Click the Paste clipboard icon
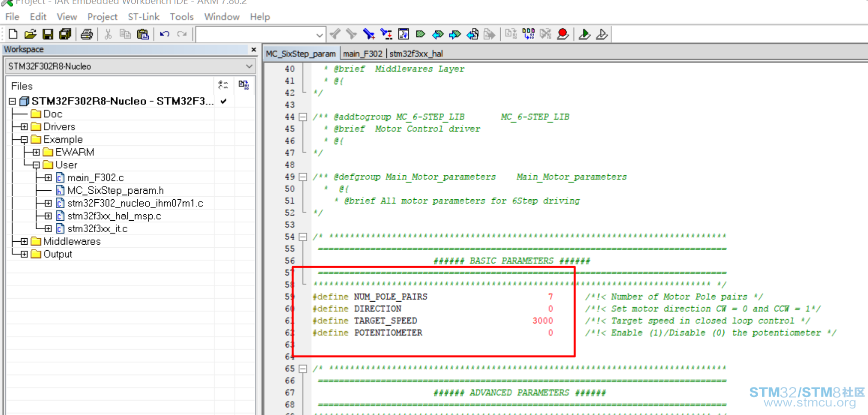 pyautogui.click(x=143, y=34)
